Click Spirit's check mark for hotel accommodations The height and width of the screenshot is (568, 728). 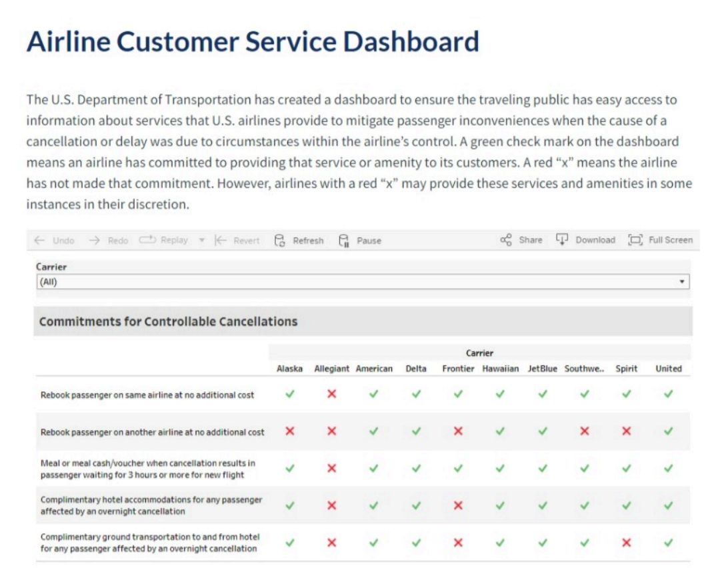coord(626,505)
